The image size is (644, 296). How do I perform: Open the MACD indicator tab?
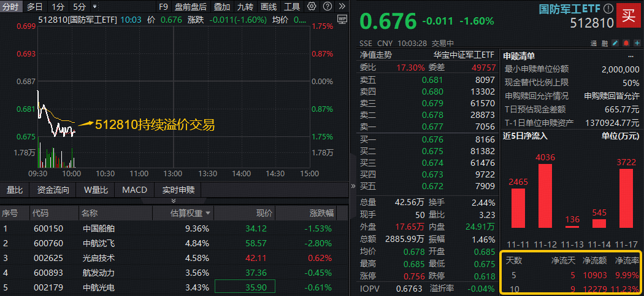134,190
